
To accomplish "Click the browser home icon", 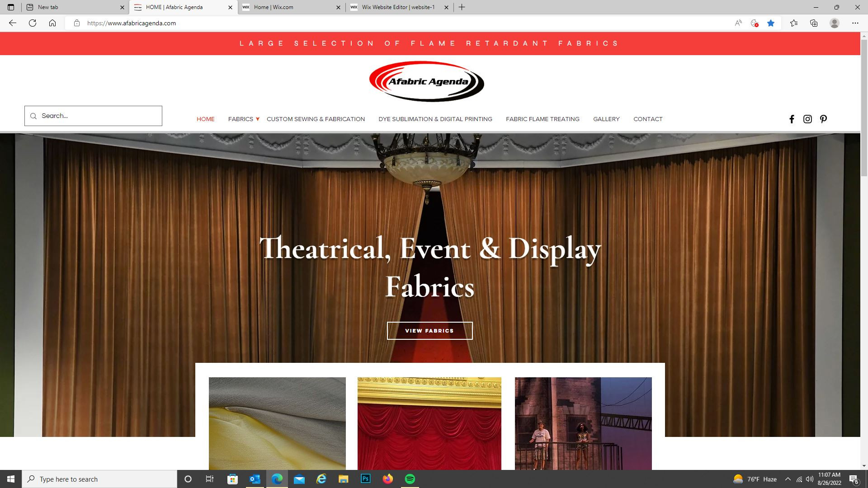I will (x=52, y=23).
